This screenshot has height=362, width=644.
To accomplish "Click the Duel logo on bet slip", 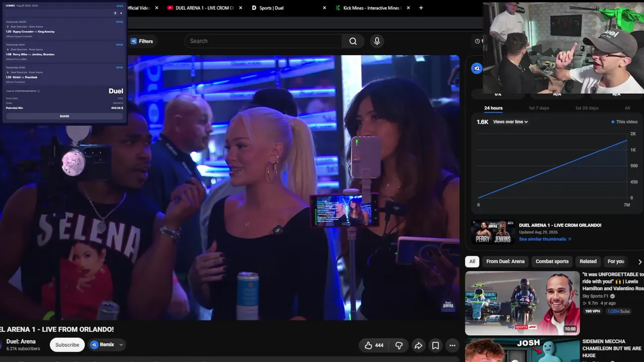I will tap(116, 91).
